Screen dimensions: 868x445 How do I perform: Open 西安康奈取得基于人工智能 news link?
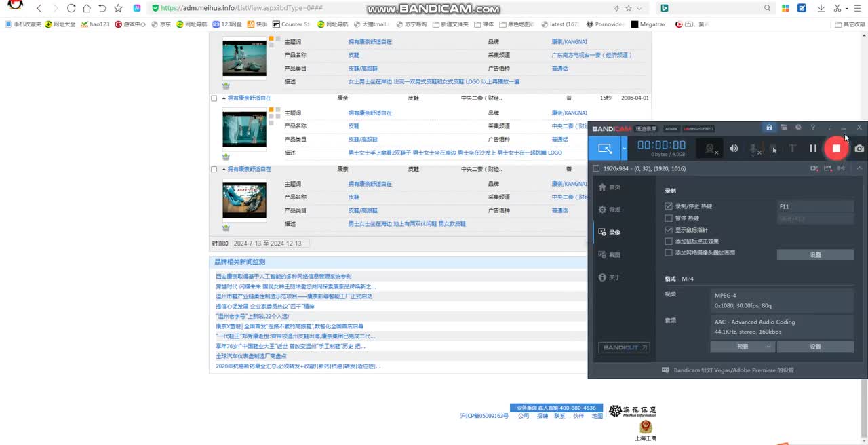click(x=283, y=277)
